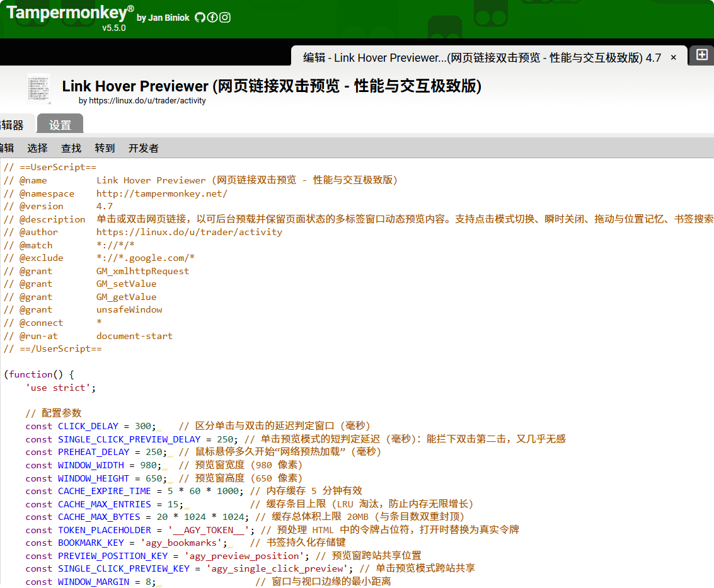Open the 选择 menu
The width and height of the screenshot is (714, 588).
point(37,148)
